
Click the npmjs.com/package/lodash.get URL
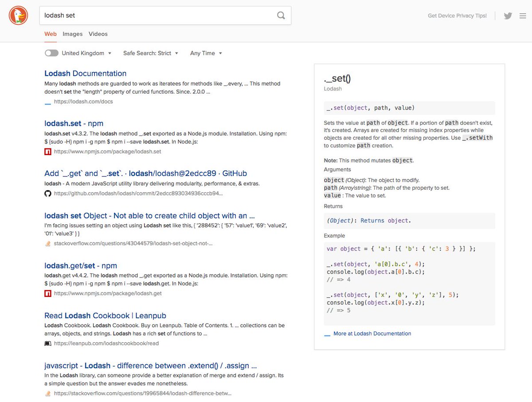[108, 293]
